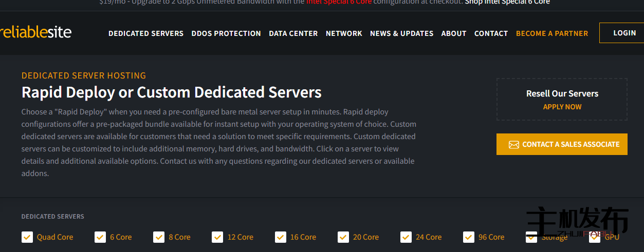Viewport: 644px width, 252px height.
Task: Open News & Updates section
Action: coord(401,33)
